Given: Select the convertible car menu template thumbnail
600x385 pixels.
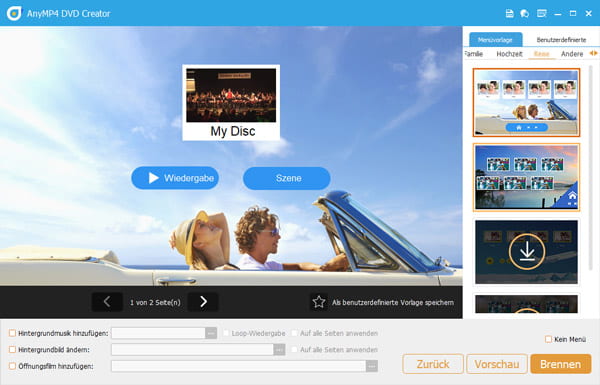Looking at the screenshot, I should point(527,103).
